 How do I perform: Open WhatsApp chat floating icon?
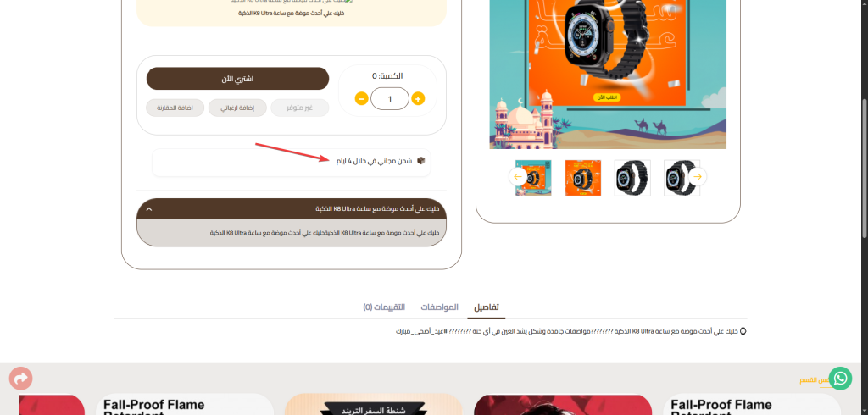841,379
